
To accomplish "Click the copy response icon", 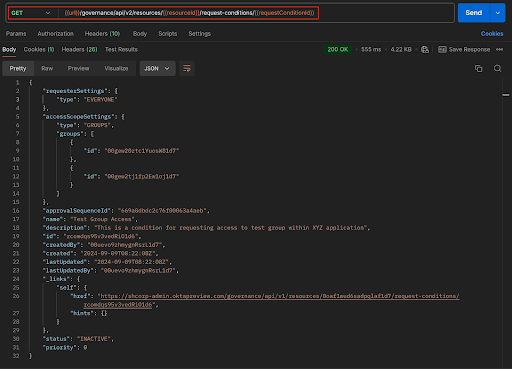I will click(478, 68).
